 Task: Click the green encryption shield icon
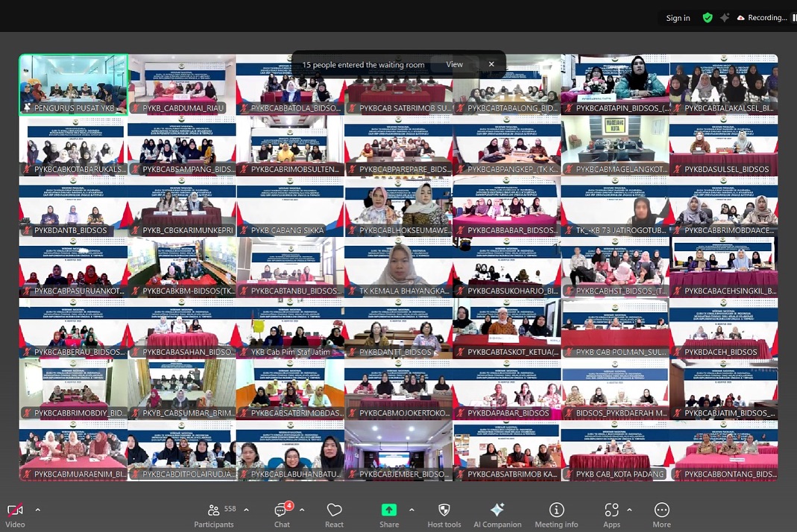[x=707, y=18]
